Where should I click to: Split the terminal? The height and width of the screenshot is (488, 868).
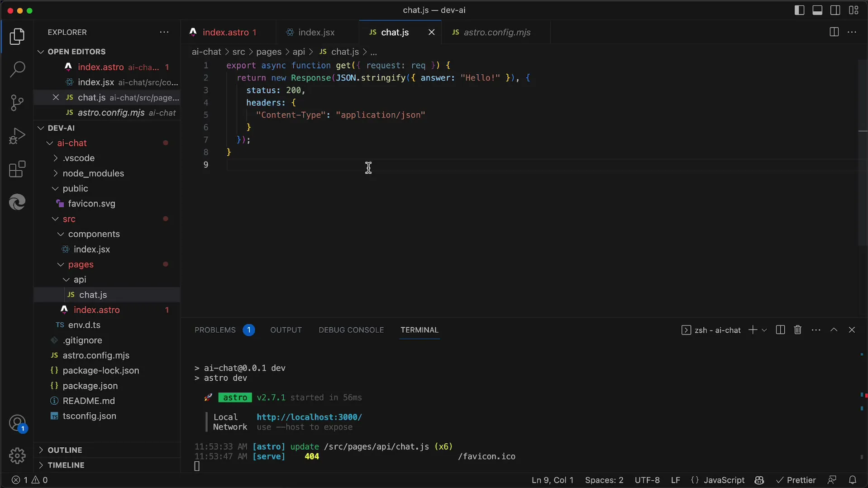[x=780, y=330]
